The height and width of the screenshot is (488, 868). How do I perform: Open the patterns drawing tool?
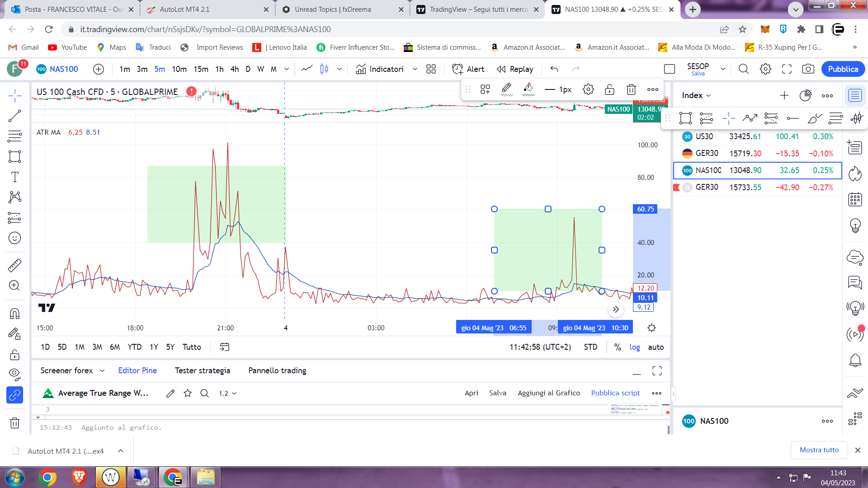15,197
